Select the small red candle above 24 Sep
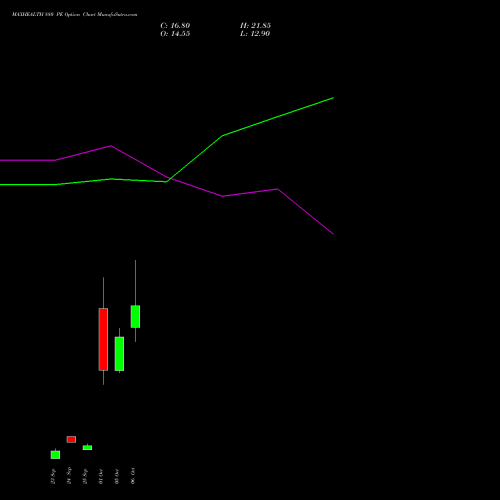Viewport: 500px width, 500px height. 71,439
